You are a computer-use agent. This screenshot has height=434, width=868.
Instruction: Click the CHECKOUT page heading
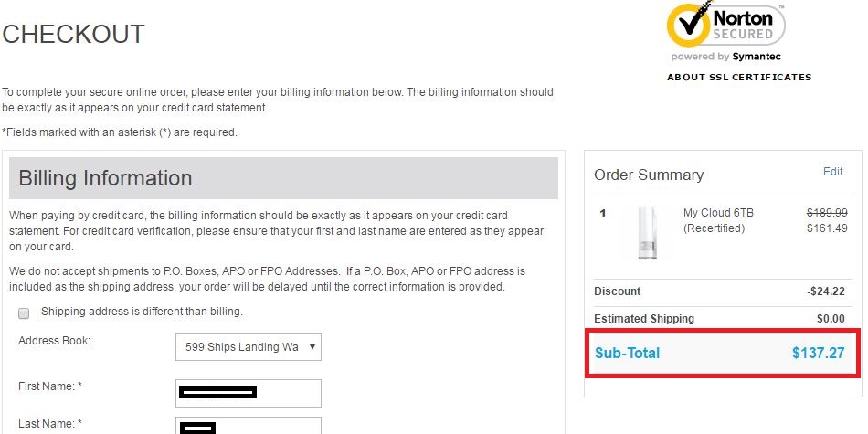coord(74,34)
